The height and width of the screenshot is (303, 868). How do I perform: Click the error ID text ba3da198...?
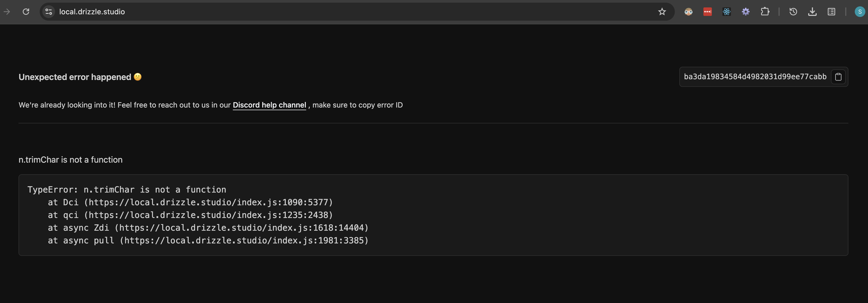(755, 77)
